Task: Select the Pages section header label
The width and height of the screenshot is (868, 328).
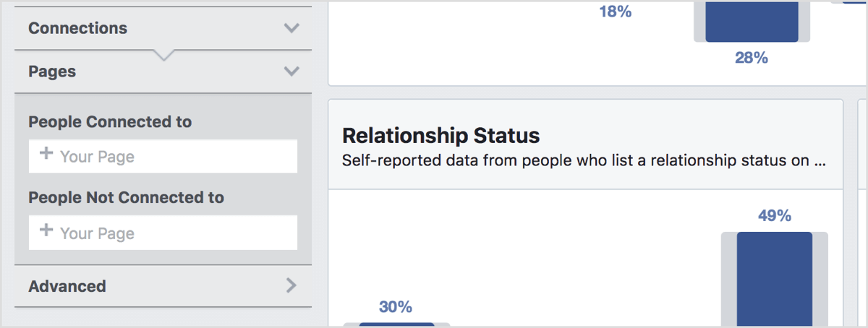Action: pyautogui.click(x=52, y=72)
